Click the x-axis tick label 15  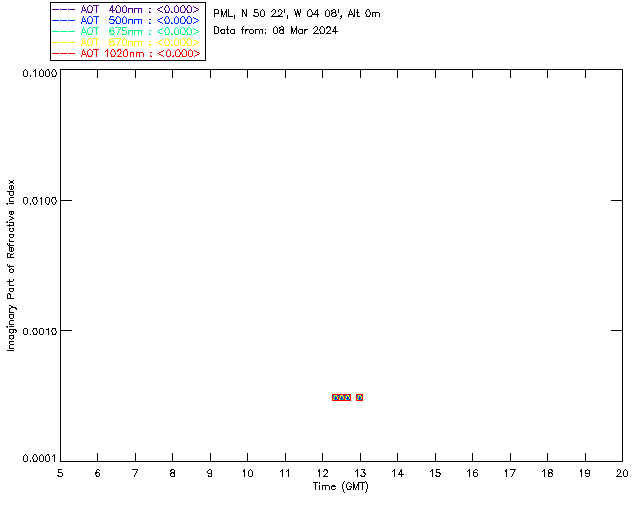(435, 473)
